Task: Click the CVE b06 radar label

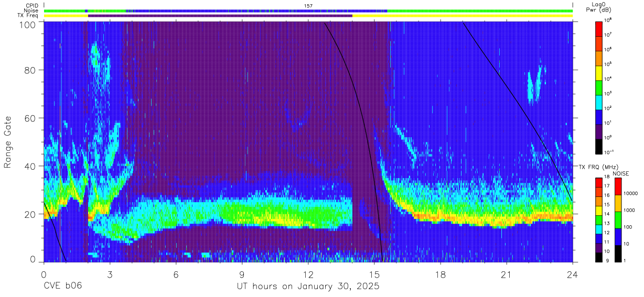Action: (x=62, y=286)
